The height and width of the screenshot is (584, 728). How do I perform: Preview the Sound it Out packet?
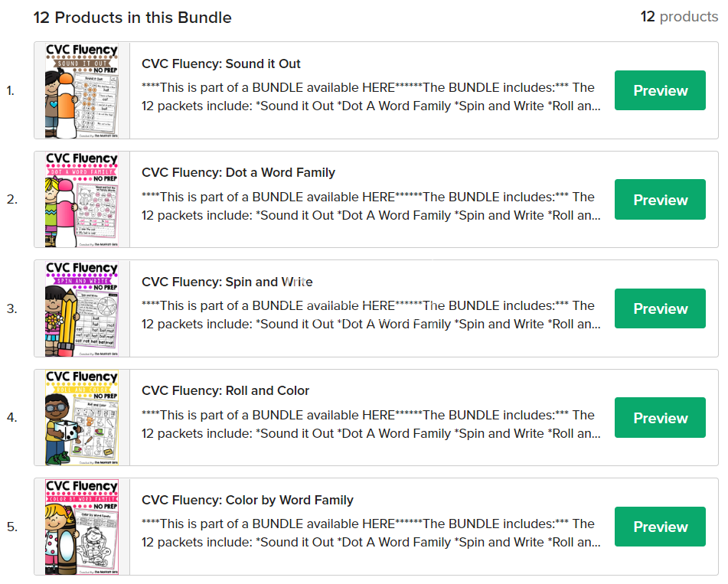click(x=660, y=90)
